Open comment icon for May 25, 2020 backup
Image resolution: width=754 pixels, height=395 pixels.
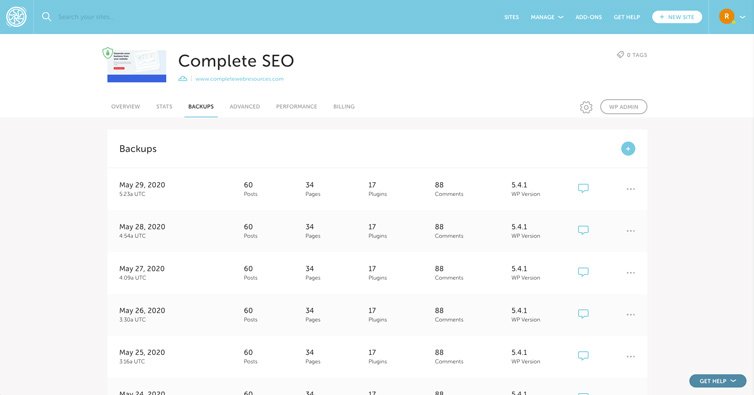click(x=583, y=356)
